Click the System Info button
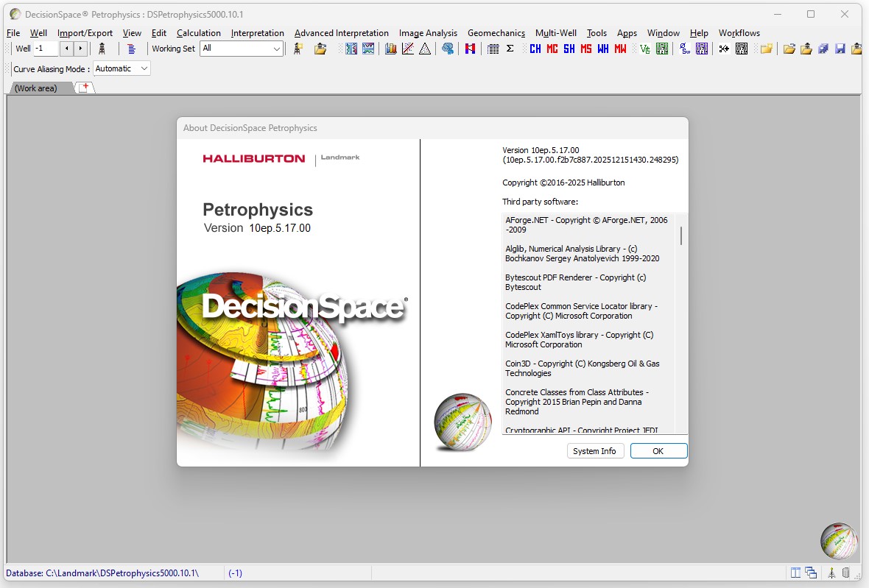The image size is (869, 588). click(x=595, y=451)
